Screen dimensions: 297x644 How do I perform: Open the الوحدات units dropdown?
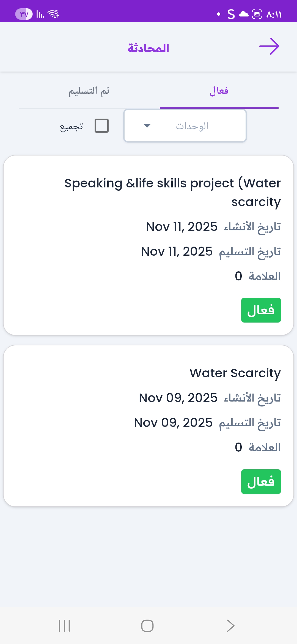[x=185, y=126]
